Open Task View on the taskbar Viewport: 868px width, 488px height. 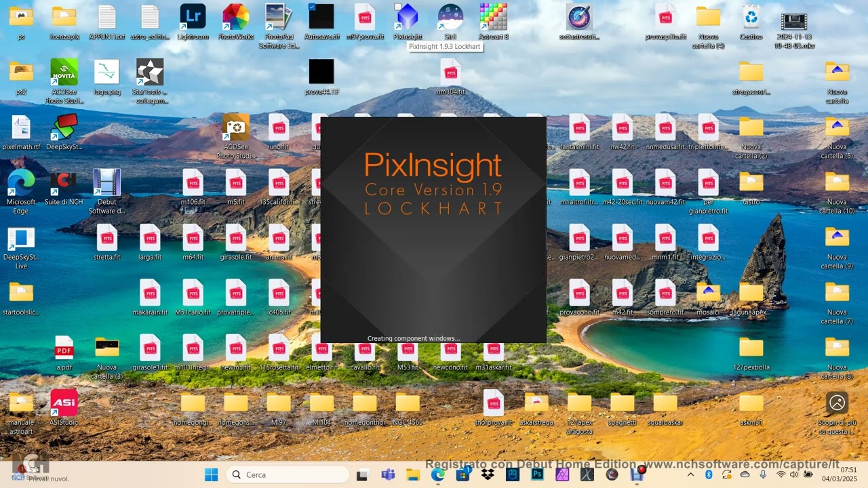(x=363, y=474)
